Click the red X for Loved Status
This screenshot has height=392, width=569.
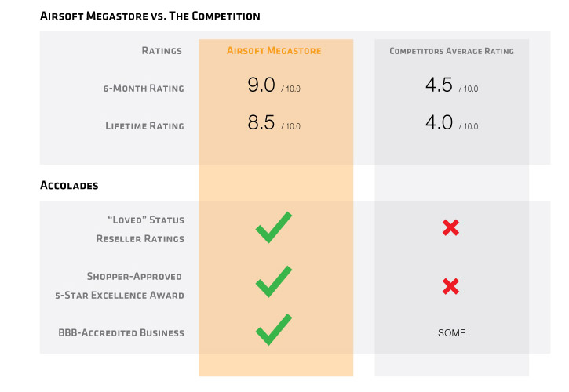tap(450, 228)
